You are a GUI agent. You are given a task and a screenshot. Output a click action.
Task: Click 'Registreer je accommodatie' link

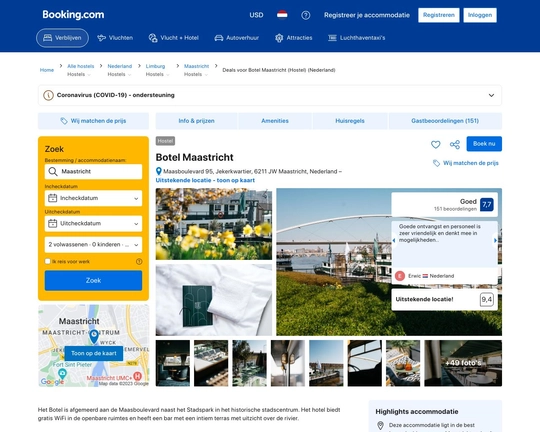pos(367,15)
